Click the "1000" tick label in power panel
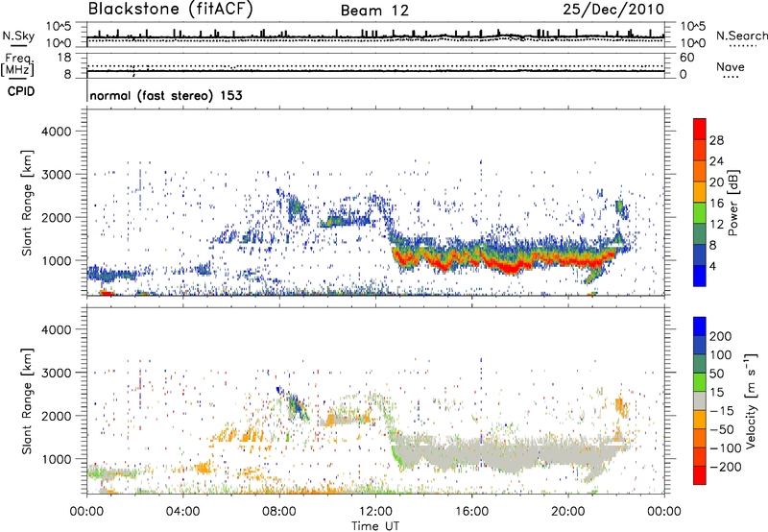The height and width of the screenshot is (532, 768). click(57, 260)
